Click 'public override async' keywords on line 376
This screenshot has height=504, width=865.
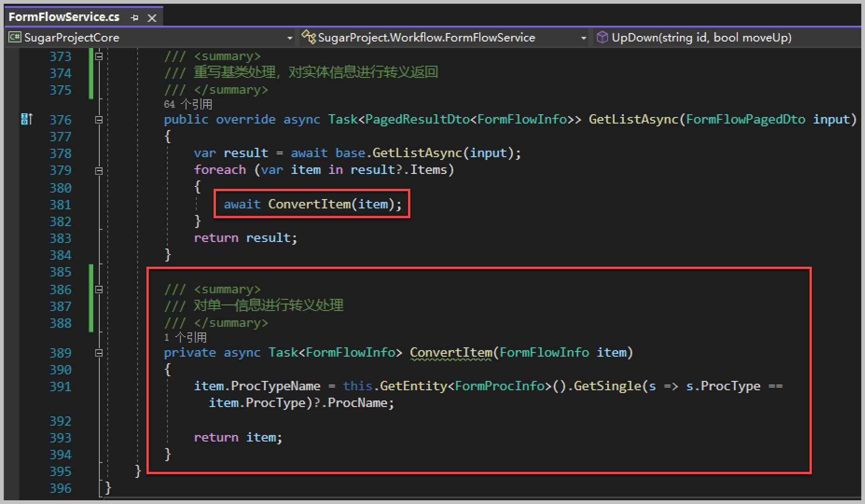[x=242, y=119]
